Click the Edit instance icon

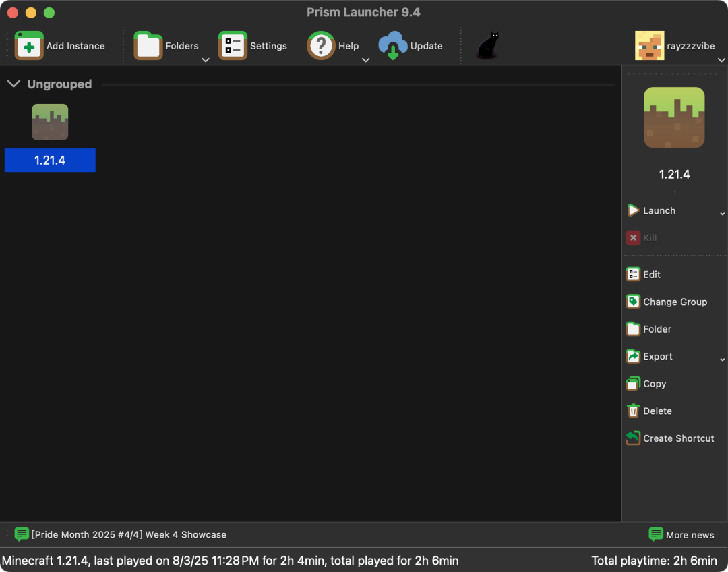[633, 274]
